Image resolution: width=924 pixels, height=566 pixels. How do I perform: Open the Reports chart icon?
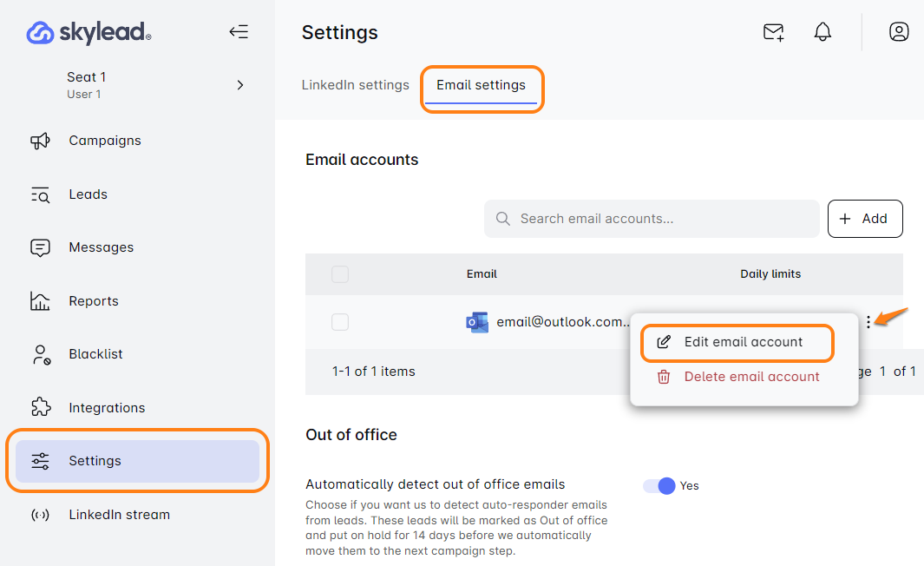41,301
